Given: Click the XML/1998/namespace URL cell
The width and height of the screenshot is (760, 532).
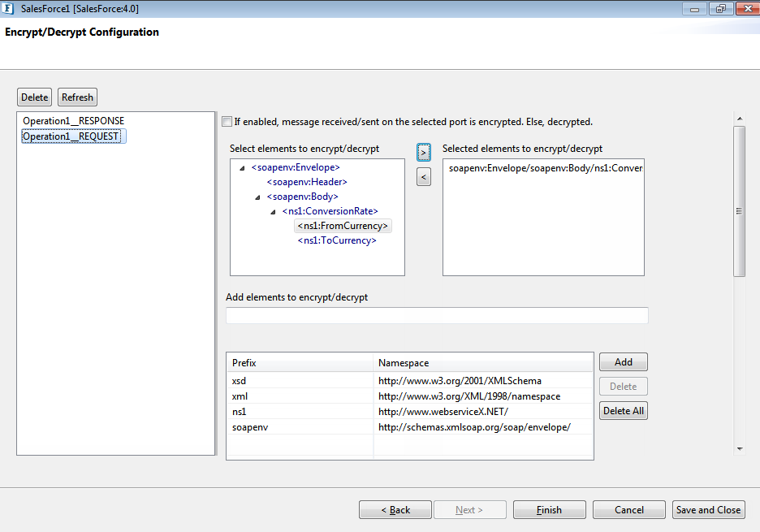Looking at the screenshot, I should (x=483, y=396).
